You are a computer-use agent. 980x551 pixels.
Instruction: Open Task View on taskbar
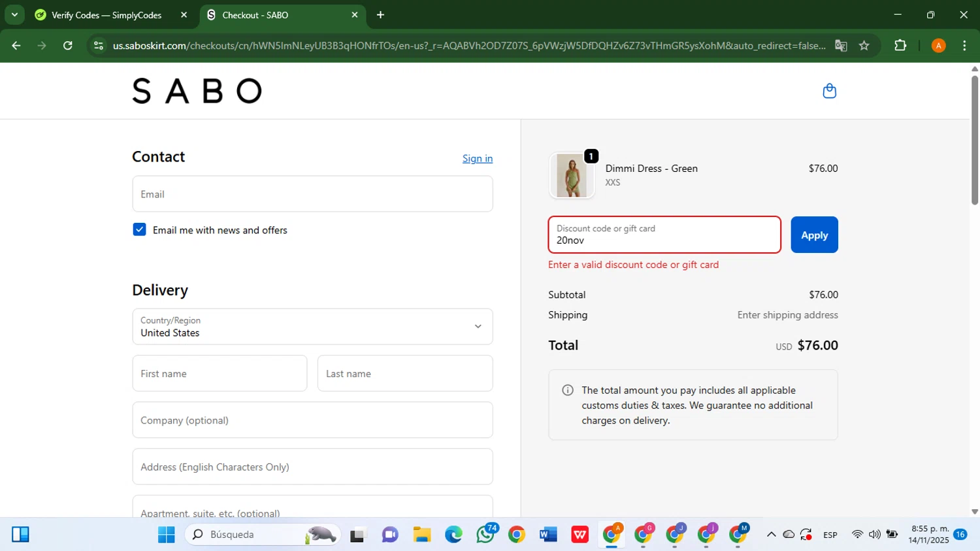pyautogui.click(x=358, y=535)
